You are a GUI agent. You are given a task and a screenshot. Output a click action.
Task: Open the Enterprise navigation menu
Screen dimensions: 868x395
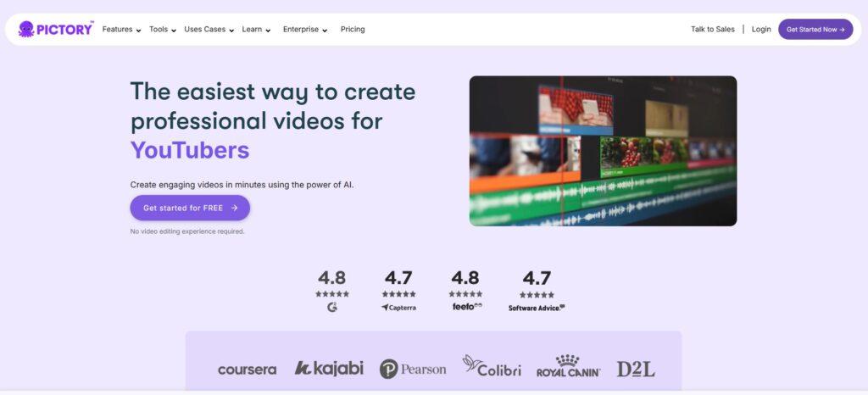coord(305,30)
